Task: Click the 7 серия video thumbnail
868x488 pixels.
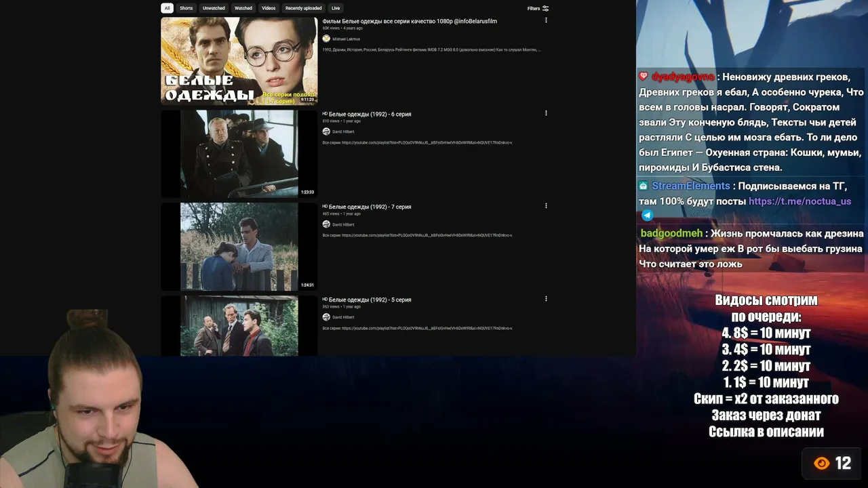Action: [x=239, y=247]
